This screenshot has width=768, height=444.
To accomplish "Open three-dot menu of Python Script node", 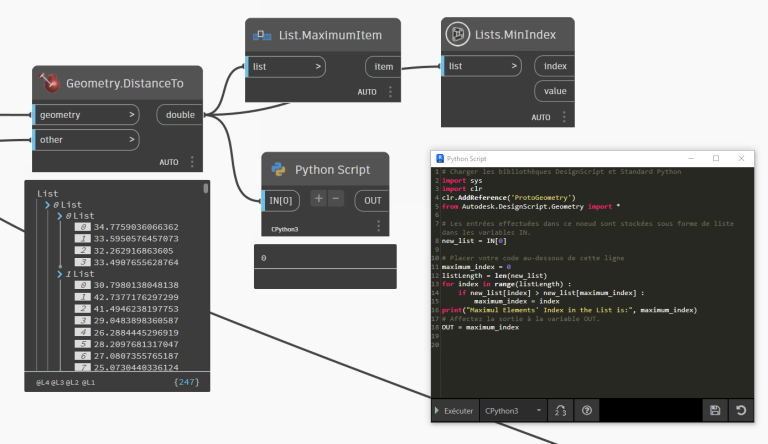I will (378, 226).
